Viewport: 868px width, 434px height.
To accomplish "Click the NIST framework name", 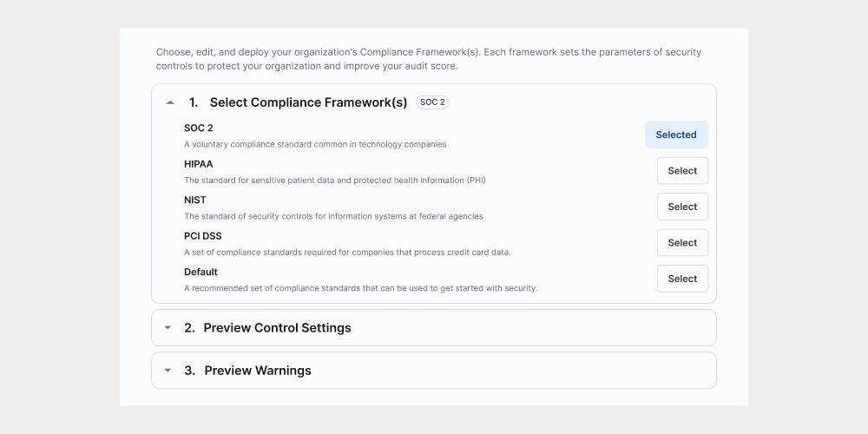I will 195,200.
